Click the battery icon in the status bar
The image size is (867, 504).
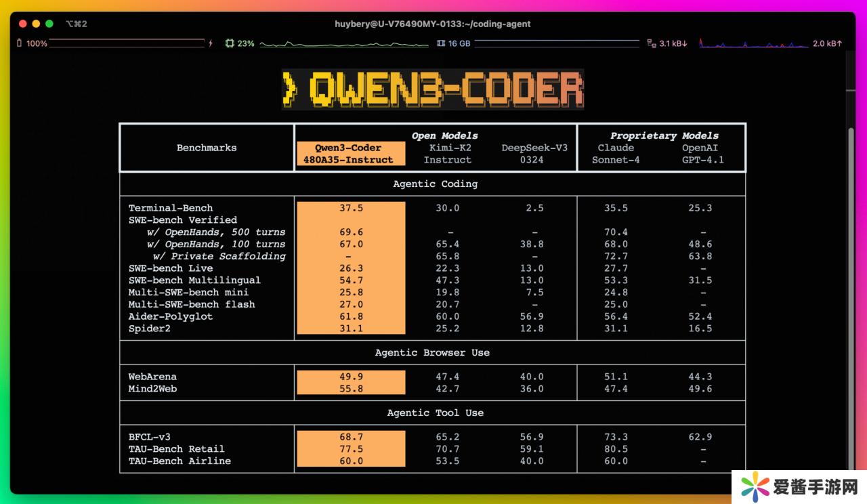click(x=19, y=43)
